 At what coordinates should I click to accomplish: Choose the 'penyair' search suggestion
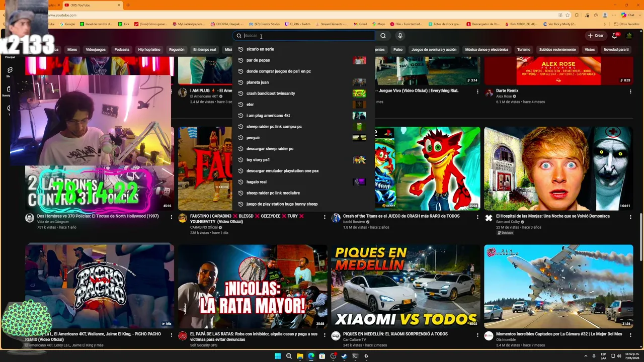point(303,138)
